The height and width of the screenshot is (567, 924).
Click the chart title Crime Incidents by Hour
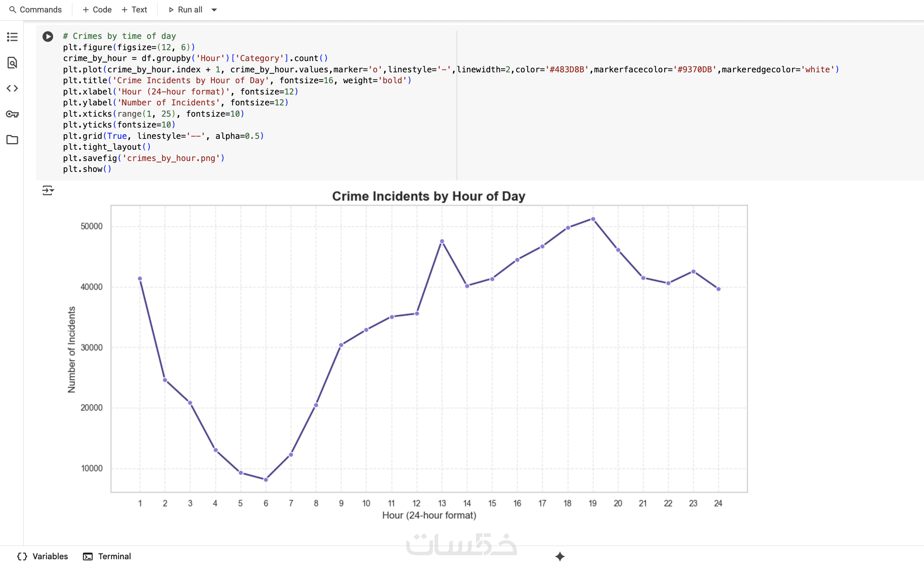[428, 196]
